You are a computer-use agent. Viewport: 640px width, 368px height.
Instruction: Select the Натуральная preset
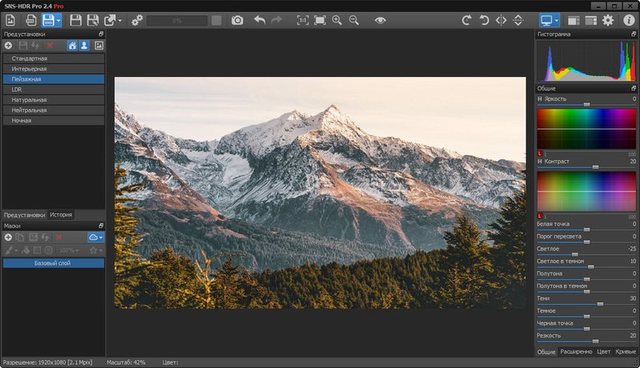(53, 100)
